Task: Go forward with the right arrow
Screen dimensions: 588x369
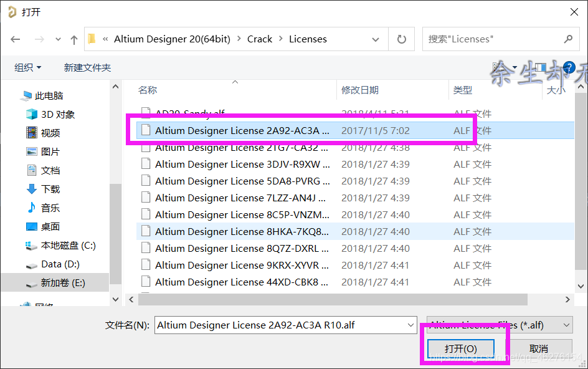Action: [x=39, y=39]
